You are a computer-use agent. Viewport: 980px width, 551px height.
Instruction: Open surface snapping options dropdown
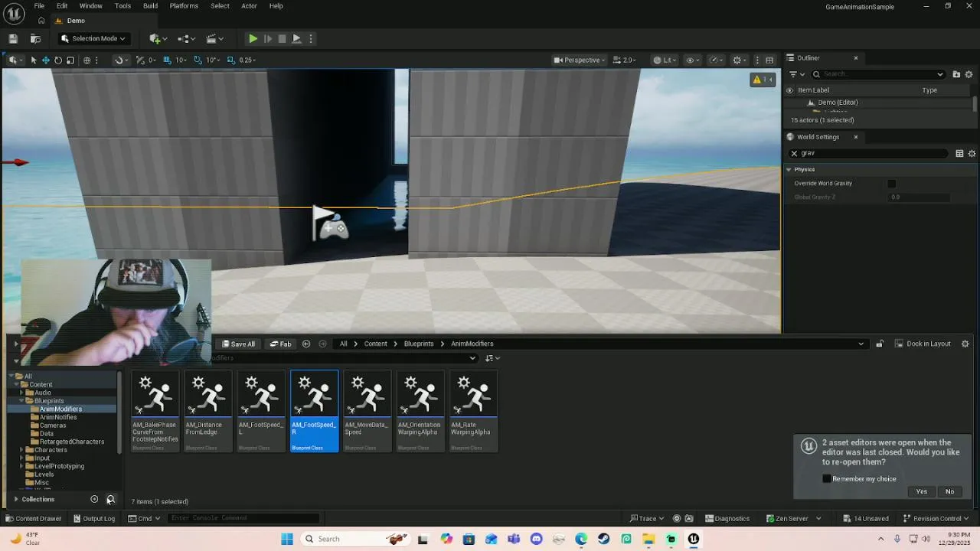coord(122,60)
